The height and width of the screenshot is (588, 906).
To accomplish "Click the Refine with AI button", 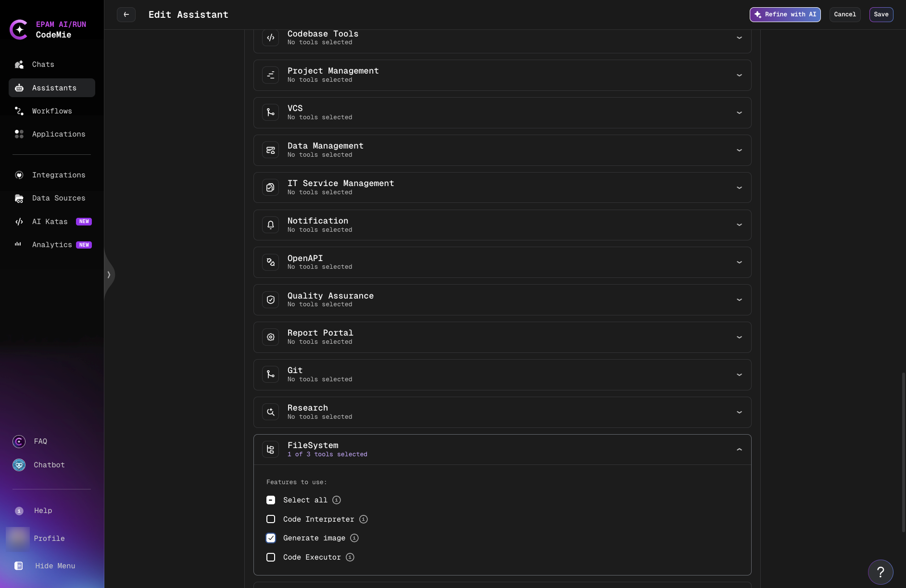I will 785,14.
